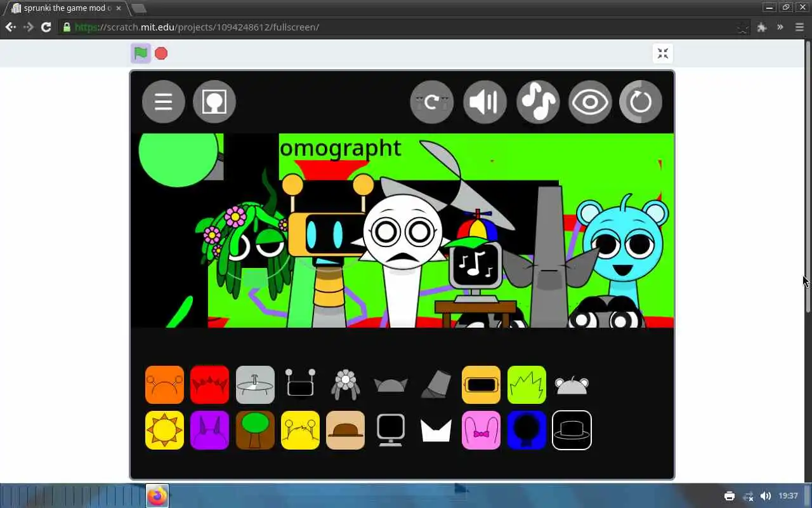Image resolution: width=812 pixels, height=508 pixels.
Task: Select the gray cat-ears character icon
Action: 391,385
